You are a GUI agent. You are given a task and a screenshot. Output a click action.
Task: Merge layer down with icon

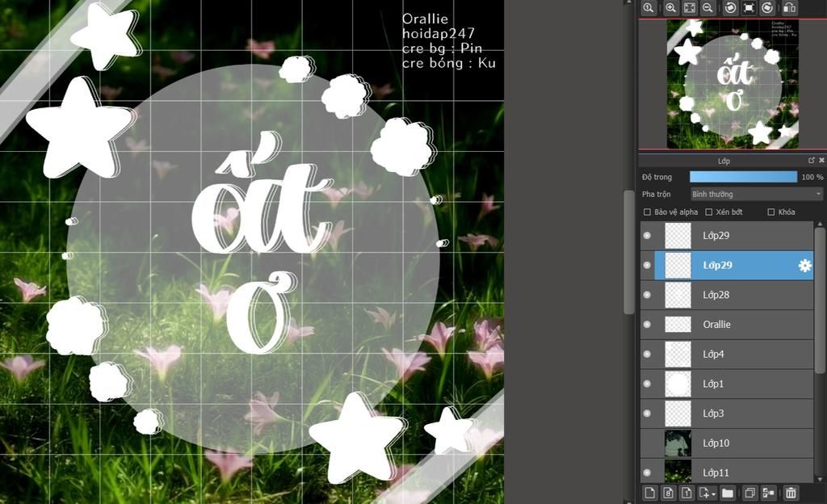(x=769, y=493)
